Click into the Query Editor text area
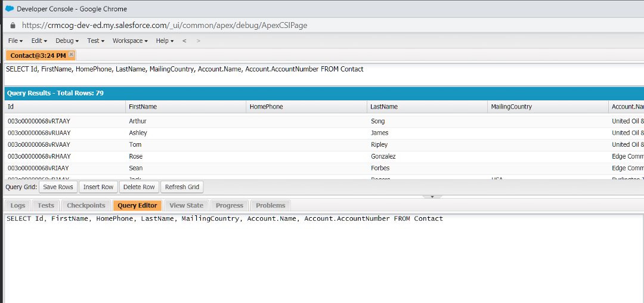This screenshot has width=644, height=303. tap(324, 258)
